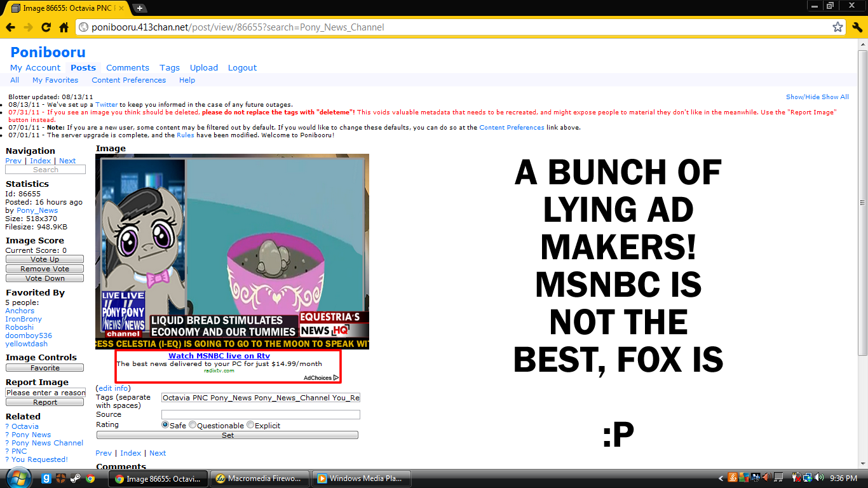Screen dimensions: 868x488
Task: Open the white volume speaker tray icon
Action: click(x=819, y=478)
